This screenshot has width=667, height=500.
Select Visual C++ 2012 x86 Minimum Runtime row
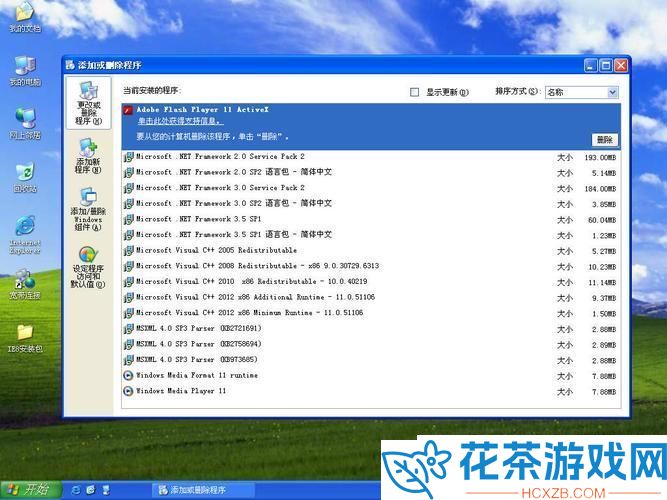coord(371,313)
